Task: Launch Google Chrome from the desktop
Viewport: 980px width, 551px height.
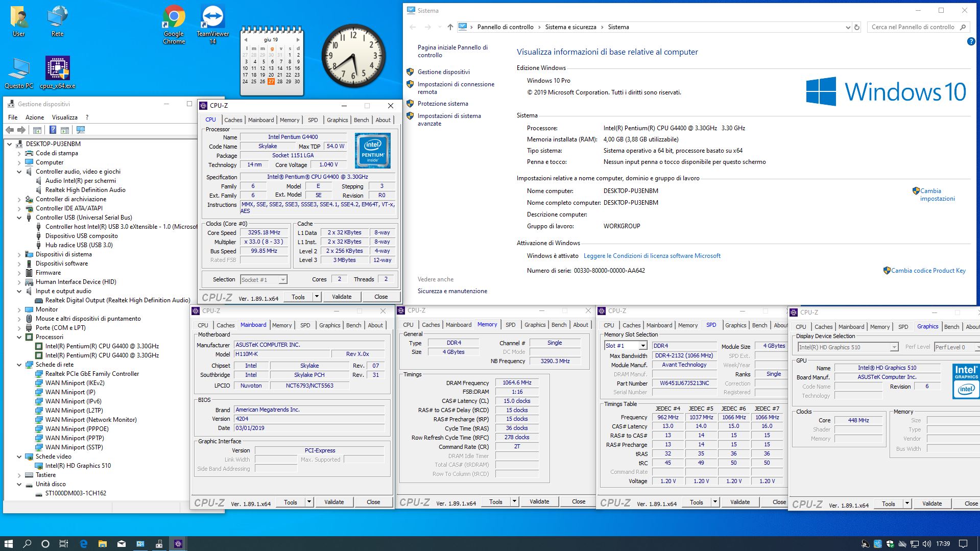Action: tap(174, 25)
